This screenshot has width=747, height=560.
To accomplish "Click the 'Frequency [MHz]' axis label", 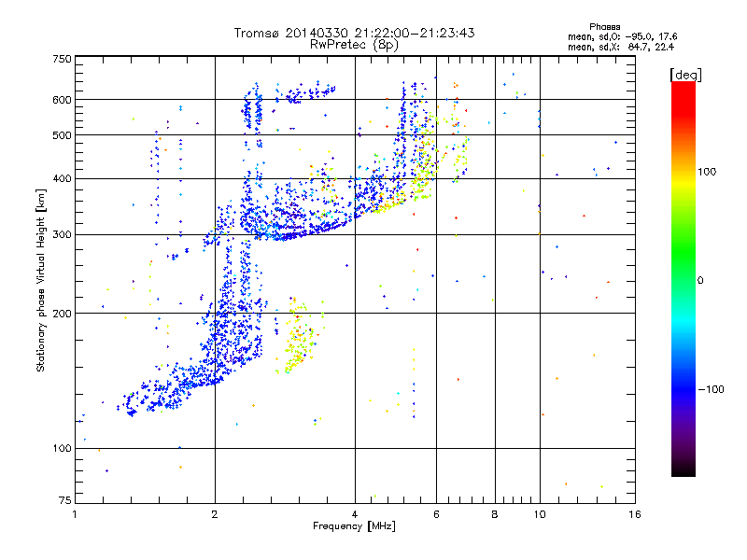I will (x=354, y=526).
